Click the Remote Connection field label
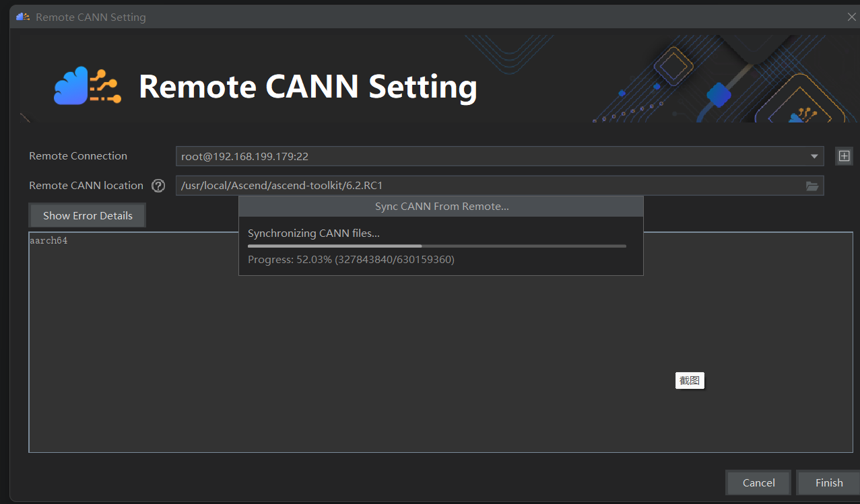Screen dimensions: 860x504 click(x=78, y=156)
